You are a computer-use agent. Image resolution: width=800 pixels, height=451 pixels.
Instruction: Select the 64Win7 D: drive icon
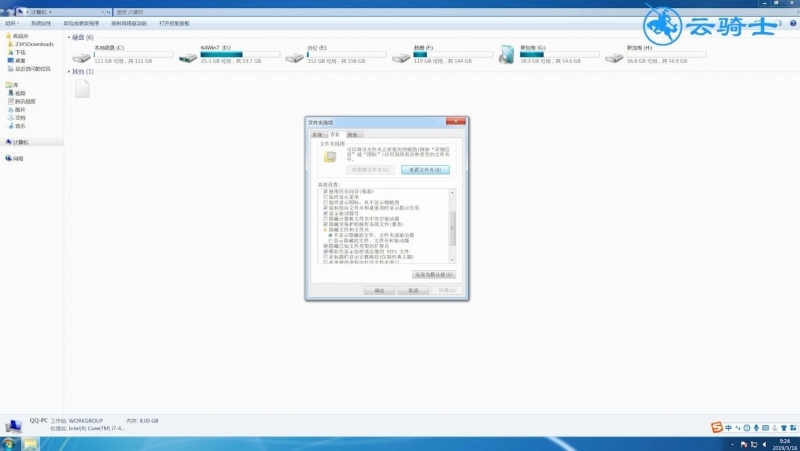click(188, 58)
